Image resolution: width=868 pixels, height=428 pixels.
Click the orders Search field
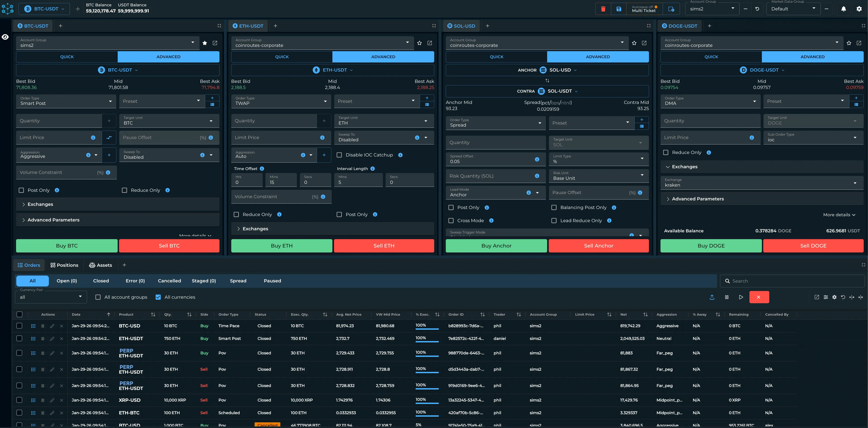click(792, 281)
